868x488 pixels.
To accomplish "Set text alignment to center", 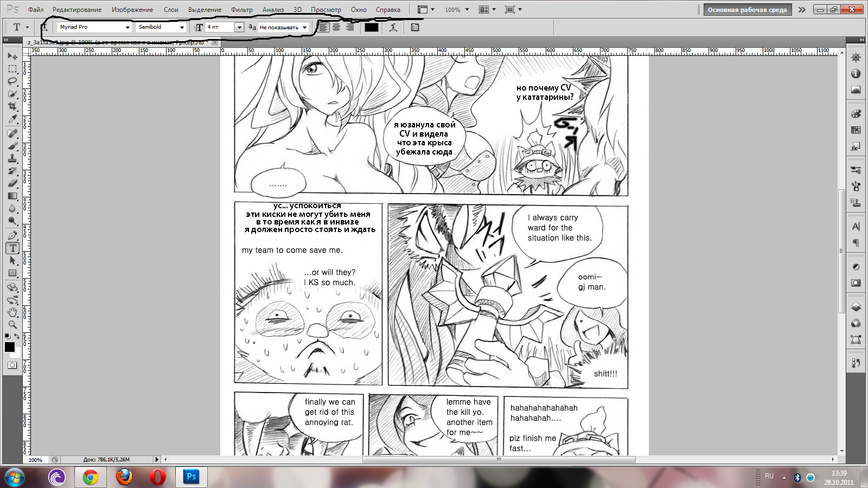I will 336,27.
